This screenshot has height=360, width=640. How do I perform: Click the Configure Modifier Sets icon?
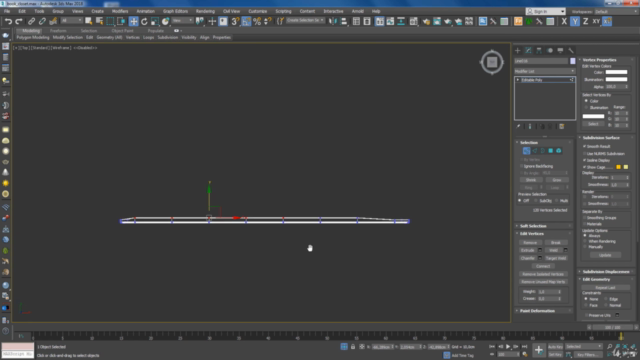562,127
